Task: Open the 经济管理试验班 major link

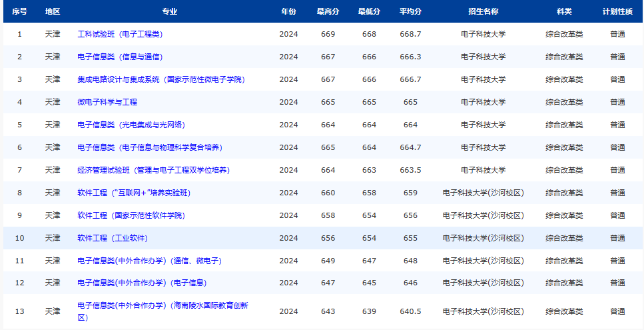Action: [x=154, y=170]
